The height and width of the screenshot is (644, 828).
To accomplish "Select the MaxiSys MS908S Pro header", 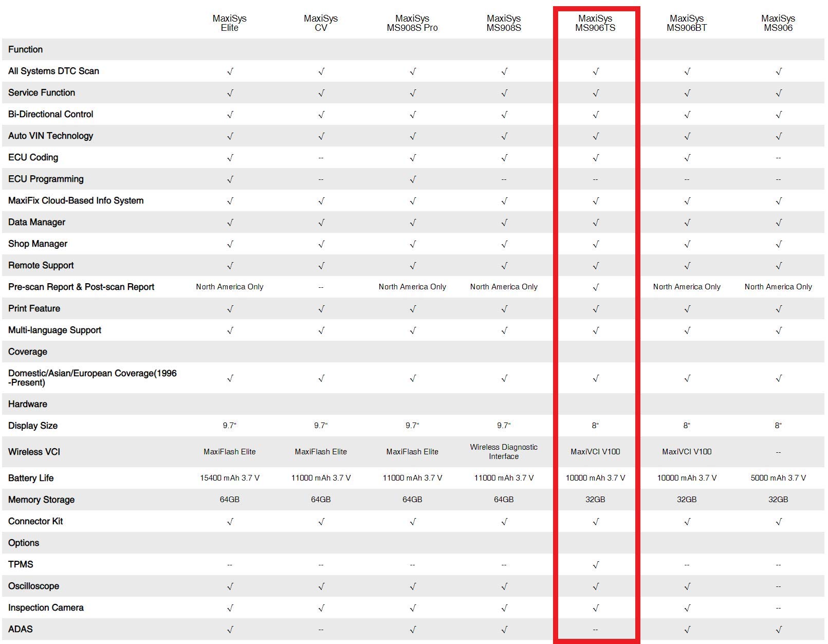I will click(x=412, y=23).
